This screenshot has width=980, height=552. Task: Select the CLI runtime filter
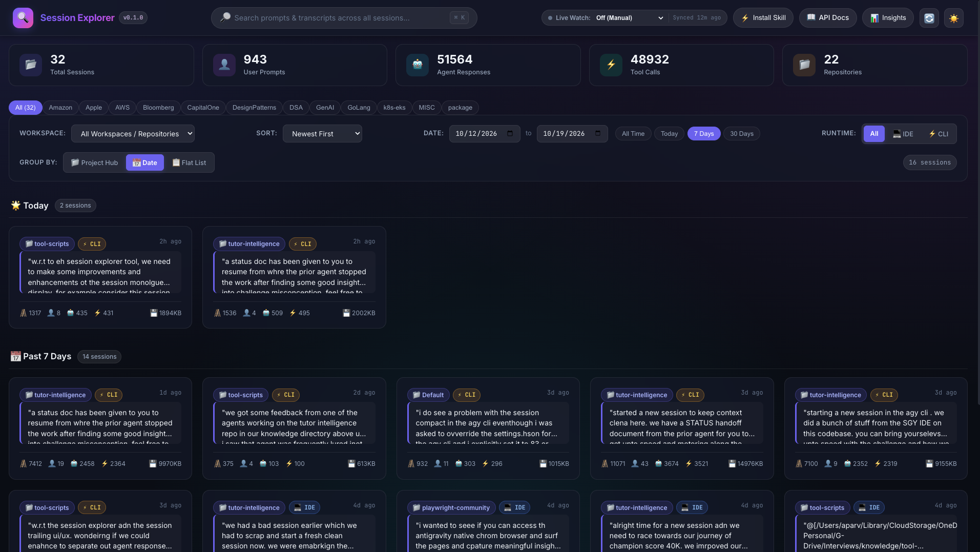[x=939, y=134]
